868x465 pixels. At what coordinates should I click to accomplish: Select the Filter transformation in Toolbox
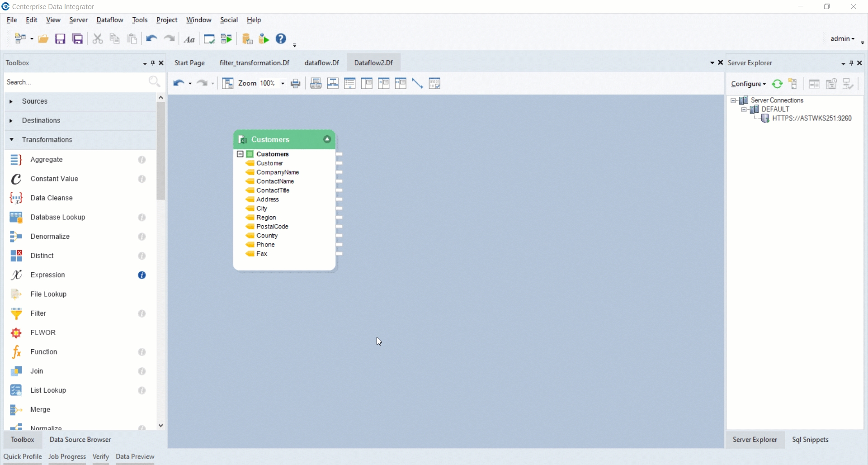point(38,313)
